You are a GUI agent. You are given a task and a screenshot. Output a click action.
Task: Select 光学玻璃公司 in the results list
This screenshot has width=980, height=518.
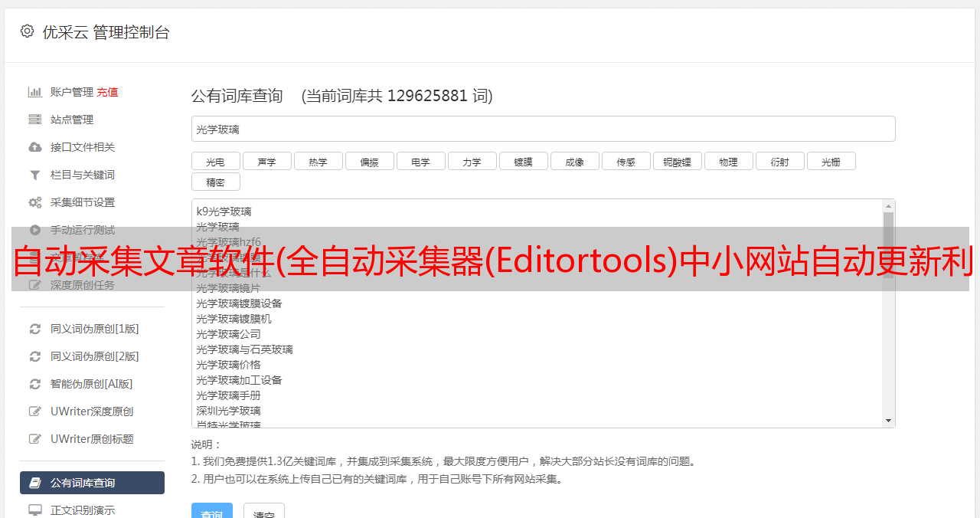(x=228, y=334)
